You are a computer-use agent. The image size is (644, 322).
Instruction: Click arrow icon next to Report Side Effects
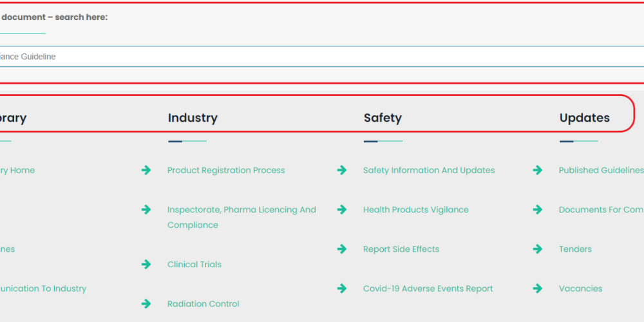tap(342, 249)
